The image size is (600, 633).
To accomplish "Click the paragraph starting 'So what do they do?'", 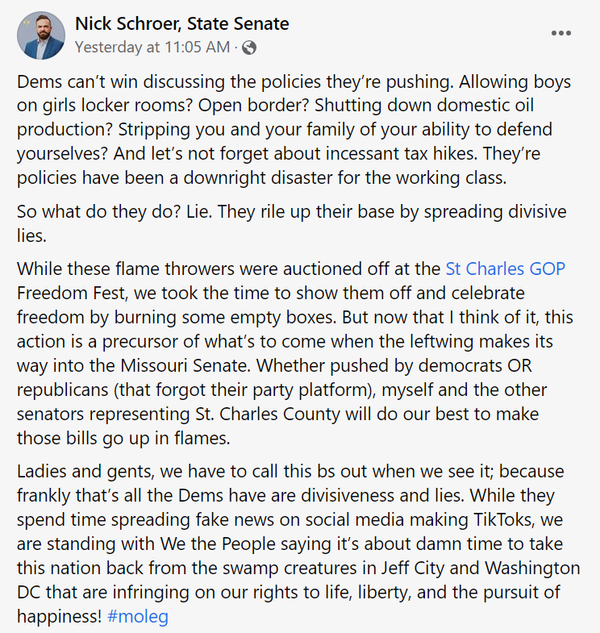I will (x=292, y=224).
